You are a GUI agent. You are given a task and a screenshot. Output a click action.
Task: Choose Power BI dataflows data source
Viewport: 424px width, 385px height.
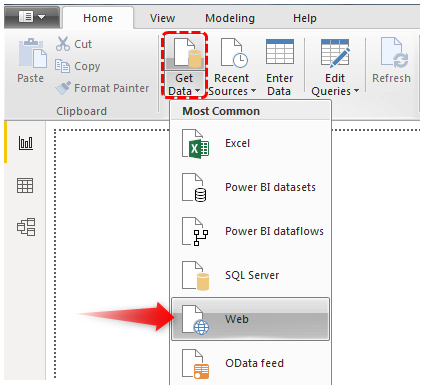(x=250, y=231)
